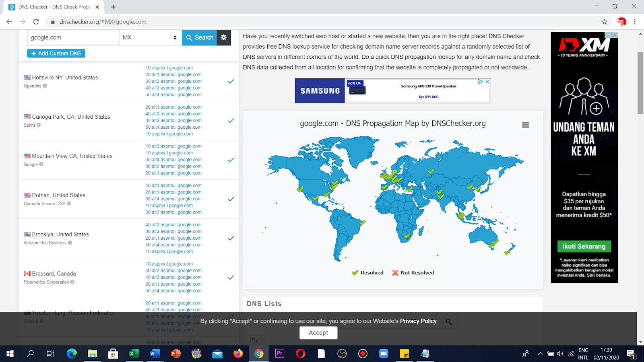Open the ENG INTL language indicator

[583, 354]
